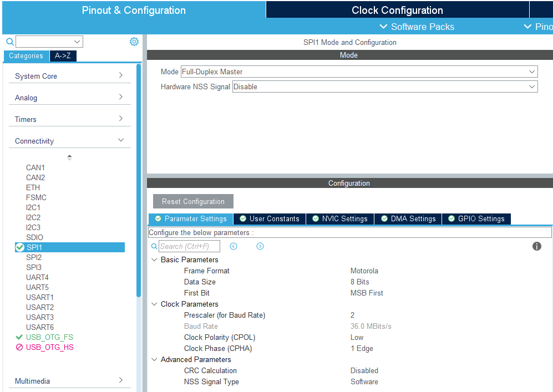Click the sort arrows above CAN1

[69, 157]
